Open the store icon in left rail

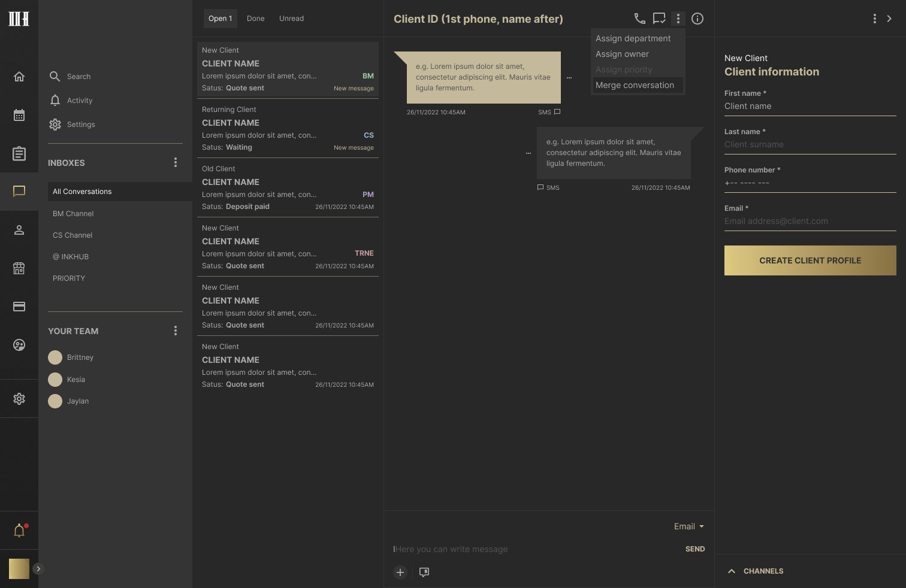(x=19, y=268)
